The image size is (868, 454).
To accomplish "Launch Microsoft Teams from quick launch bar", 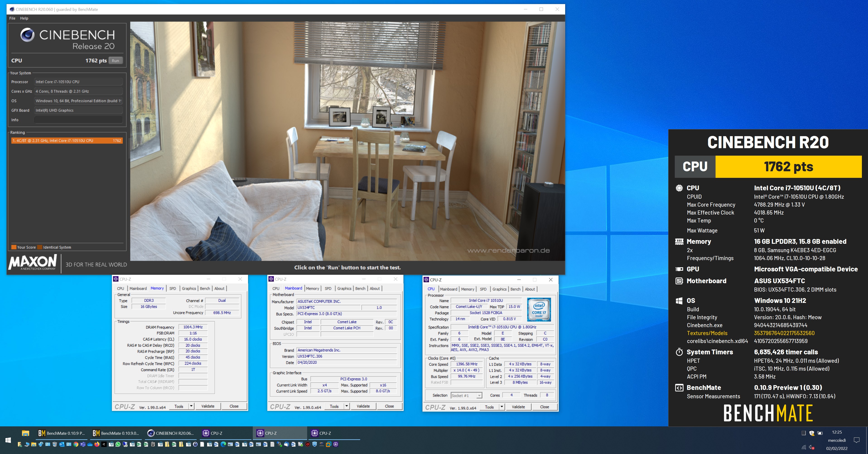I will [x=83, y=444].
